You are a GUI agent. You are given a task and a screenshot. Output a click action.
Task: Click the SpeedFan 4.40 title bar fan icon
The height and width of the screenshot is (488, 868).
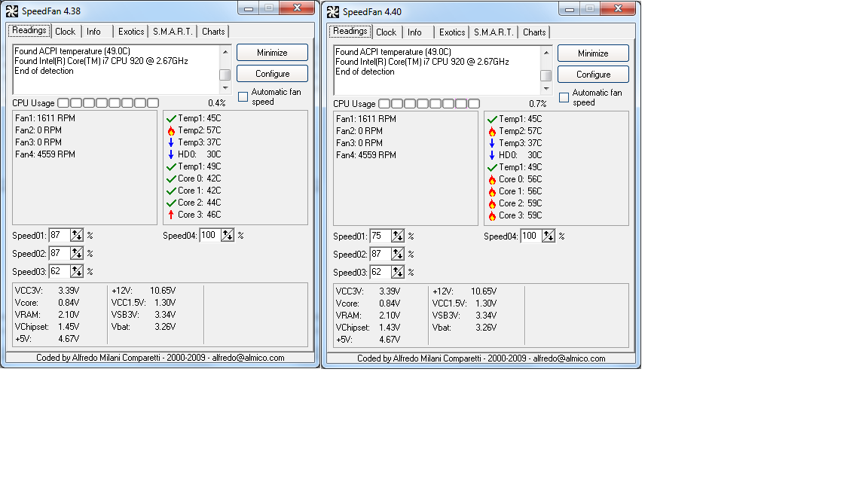point(333,11)
